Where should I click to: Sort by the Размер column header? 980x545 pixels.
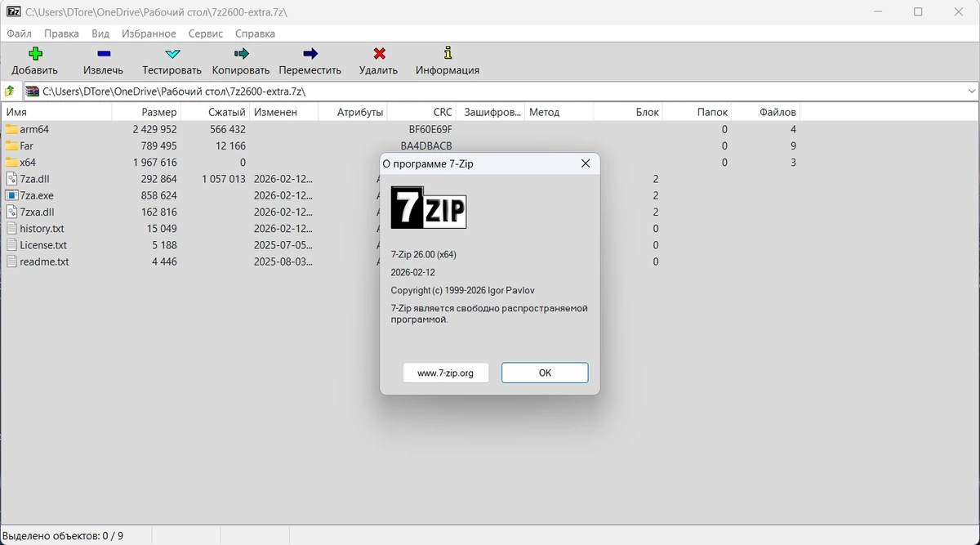click(x=146, y=112)
